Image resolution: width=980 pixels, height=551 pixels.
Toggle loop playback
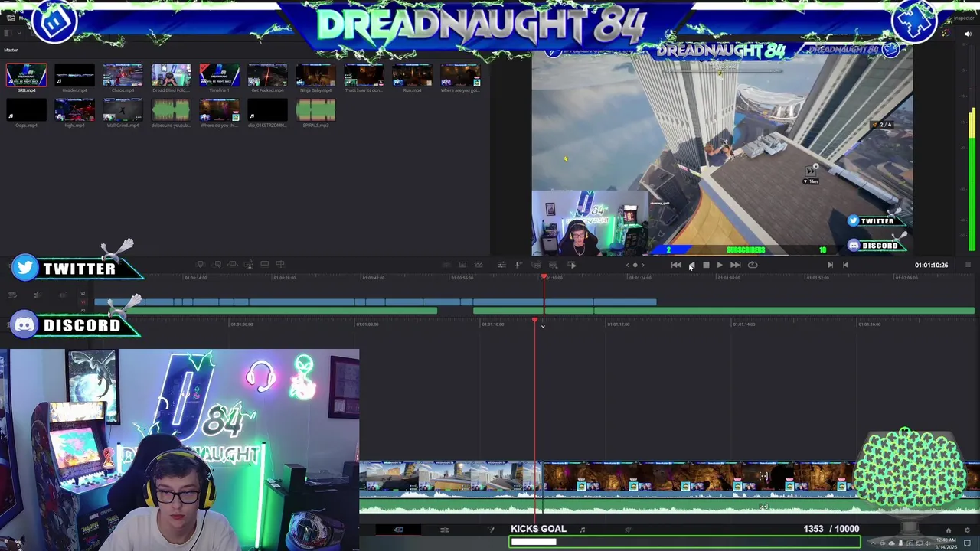point(753,265)
